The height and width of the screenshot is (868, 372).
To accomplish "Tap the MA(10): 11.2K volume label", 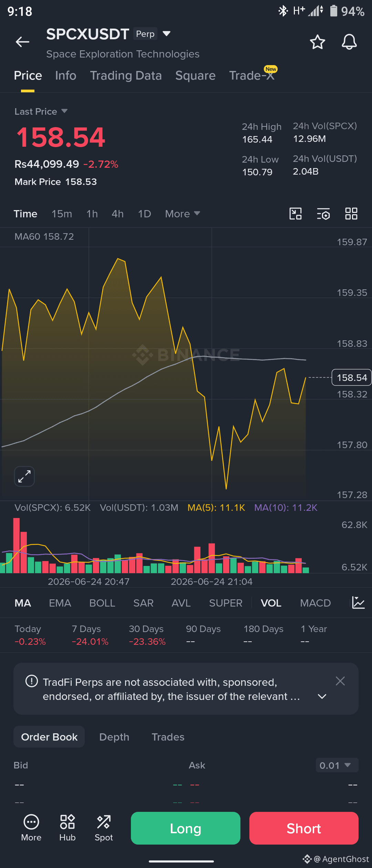I will coord(286,508).
